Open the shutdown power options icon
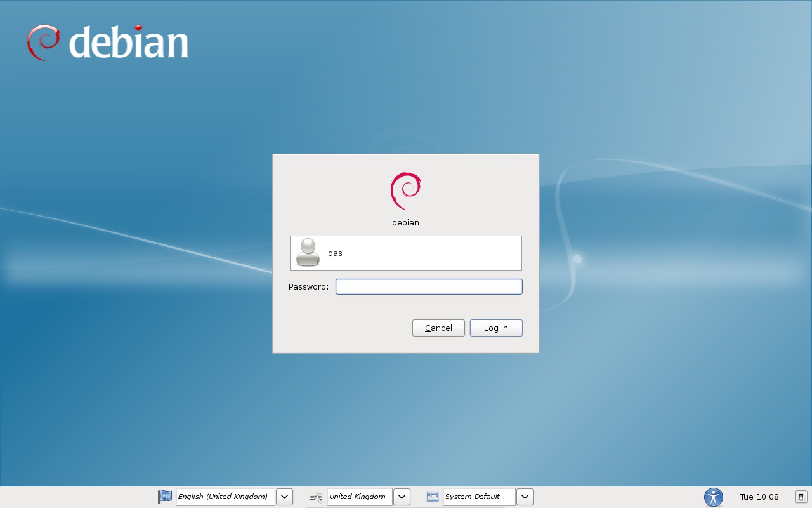Viewport: 812px width, 508px height. pos(801,497)
